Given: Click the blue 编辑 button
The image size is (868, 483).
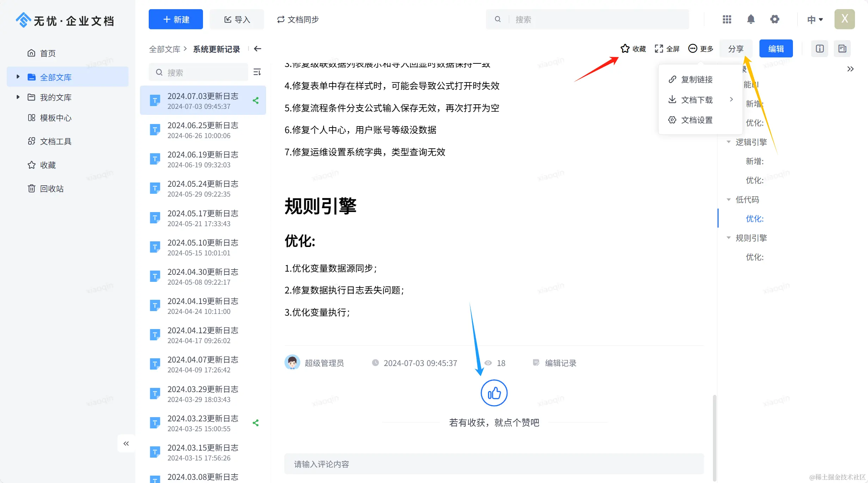Looking at the screenshot, I should point(776,49).
